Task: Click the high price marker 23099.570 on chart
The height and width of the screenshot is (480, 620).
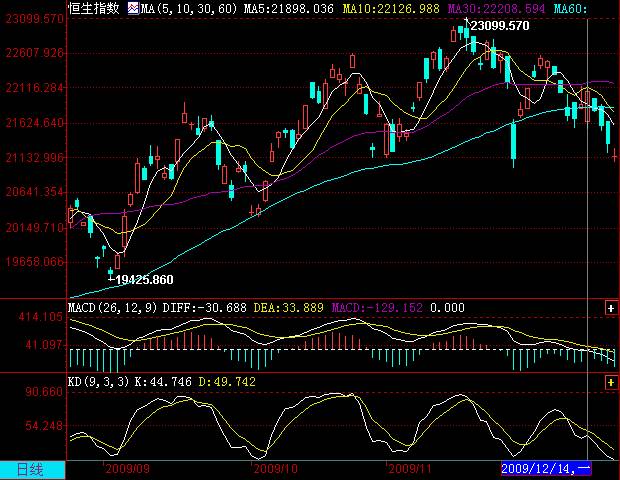Action: (x=500, y=26)
